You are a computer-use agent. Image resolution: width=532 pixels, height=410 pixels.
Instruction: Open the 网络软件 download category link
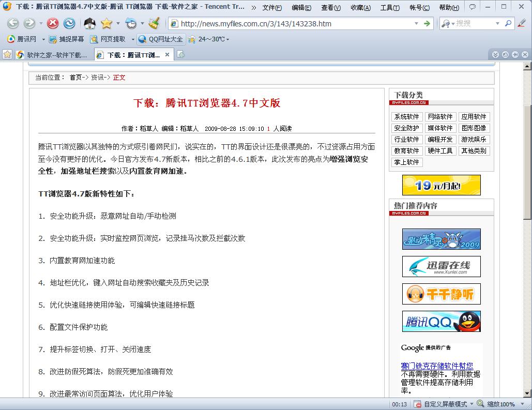coord(440,116)
